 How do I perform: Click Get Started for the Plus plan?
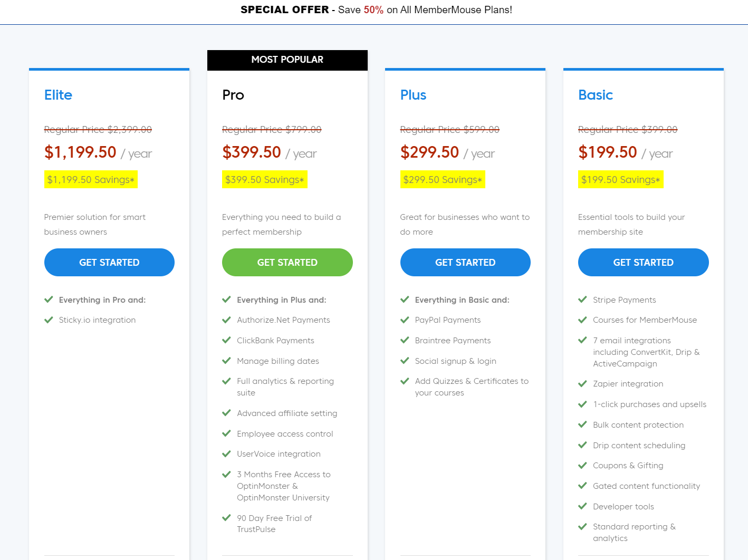pyautogui.click(x=465, y=262)
